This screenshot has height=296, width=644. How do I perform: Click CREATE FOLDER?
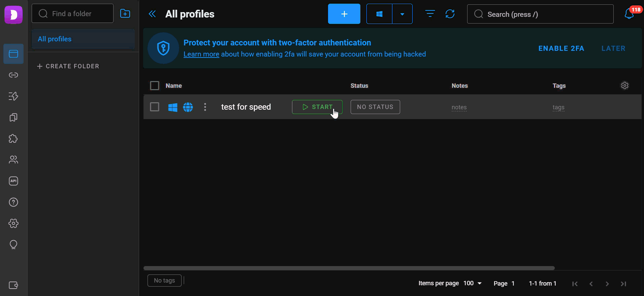click(x=68, y=66)
